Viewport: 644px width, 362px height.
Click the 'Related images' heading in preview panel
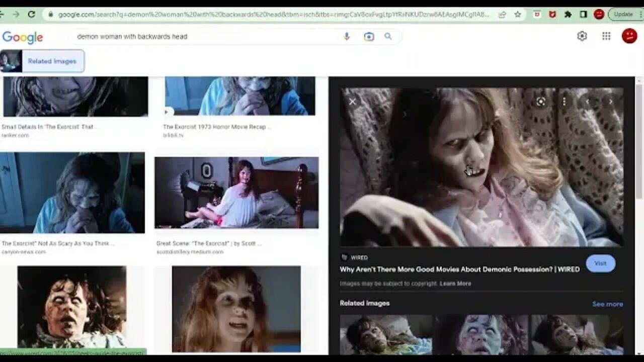point(365,303)
